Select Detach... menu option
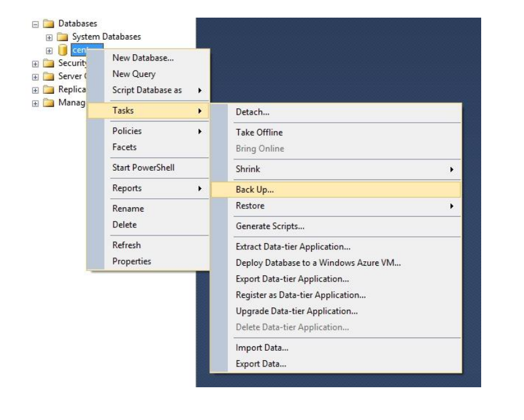This screenshot has height=420, width=524. pyautogui.click(x=253, y=112)
